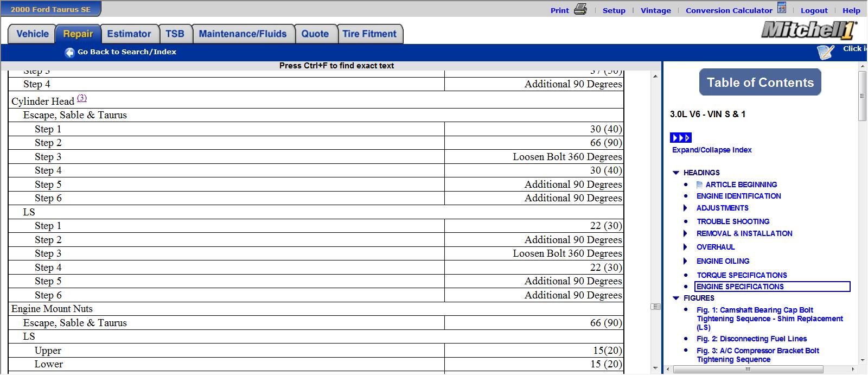Screen dimensions: 868x375
Task: Click the main content scrollbar down arrow
Action: [x=655, y=369]
